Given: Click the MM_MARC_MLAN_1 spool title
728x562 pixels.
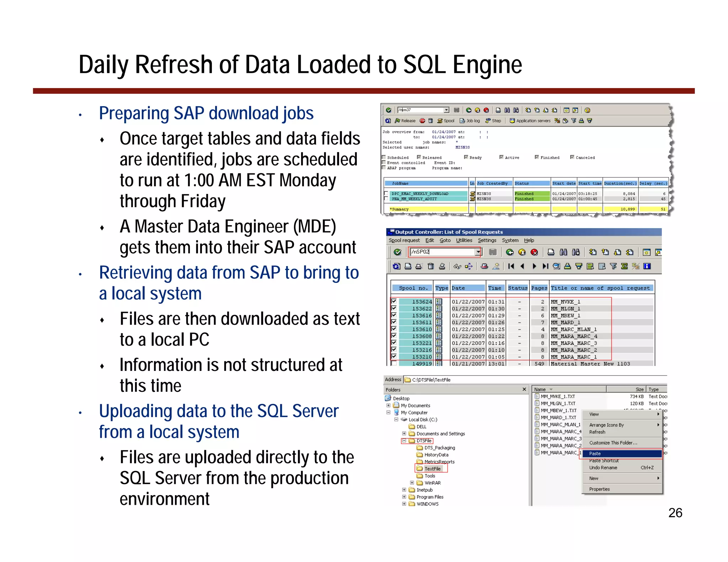Looking at the screenshot, I should pyautogui.click(x=574, y=329).
